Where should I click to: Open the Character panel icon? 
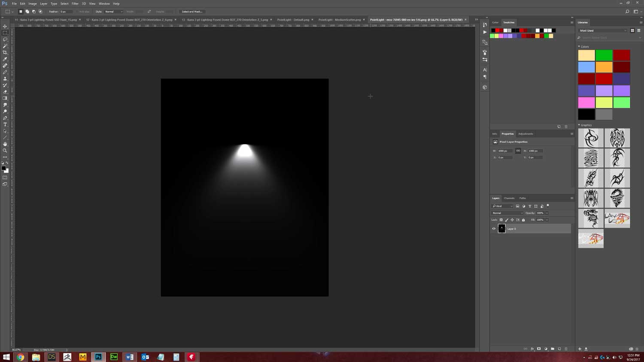pos(485,70)
